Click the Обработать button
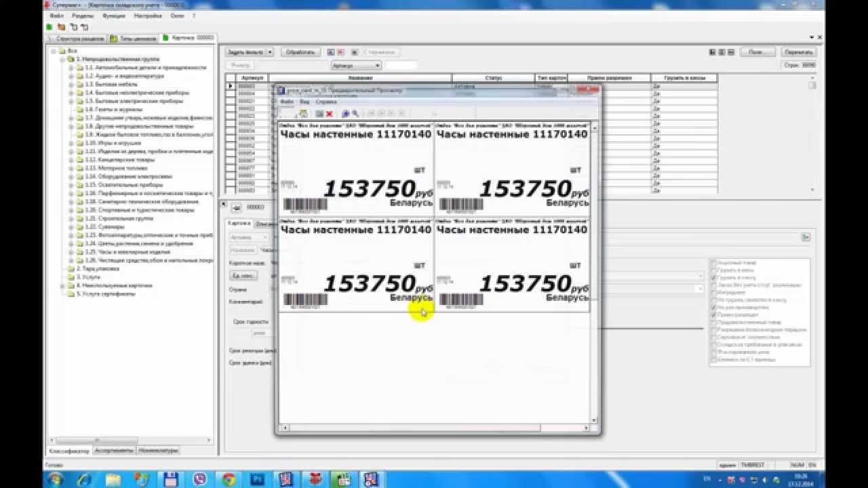This screenshot has height=488, width=868. [300, 52]
